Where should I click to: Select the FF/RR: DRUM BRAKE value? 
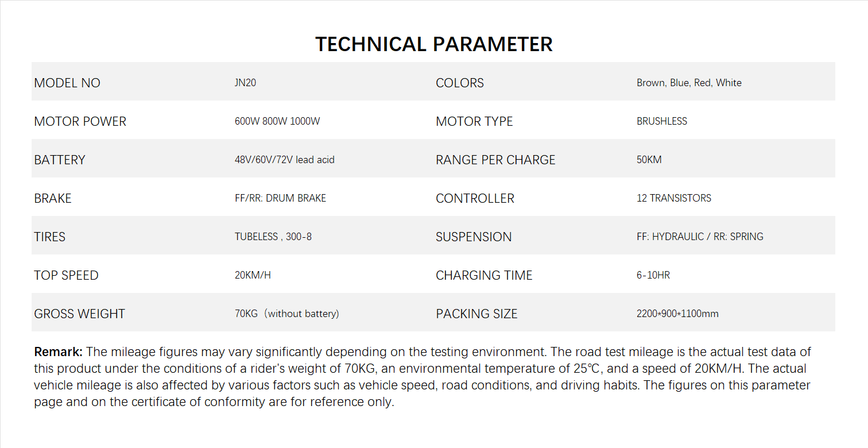280,198
